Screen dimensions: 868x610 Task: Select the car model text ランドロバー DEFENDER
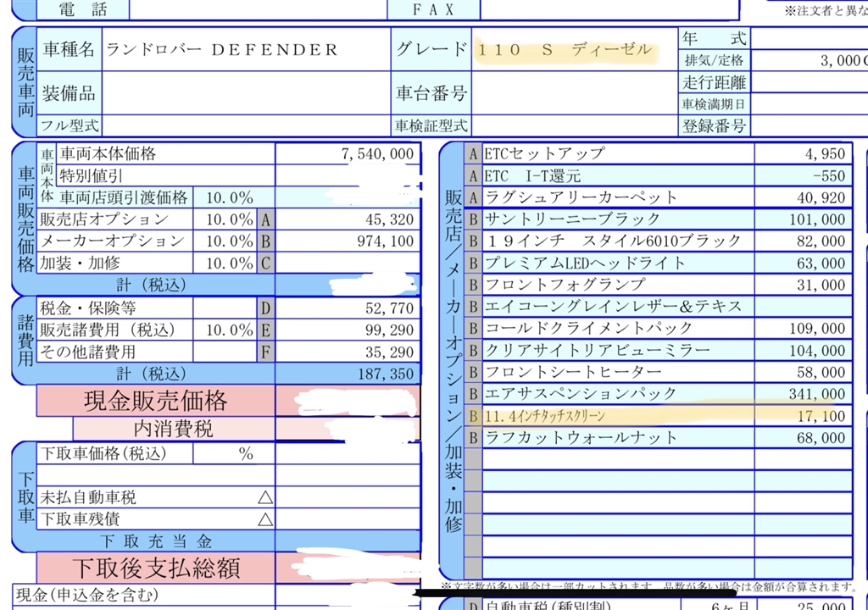pyautogui.click(x=221, y=50)
